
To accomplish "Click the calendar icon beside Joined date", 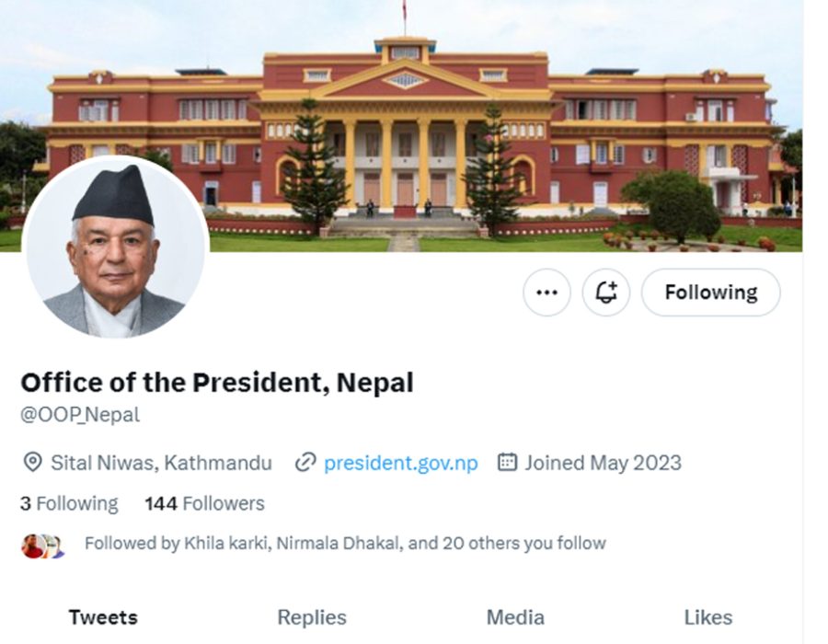I will pyautogui.click(x=507, y=462).
